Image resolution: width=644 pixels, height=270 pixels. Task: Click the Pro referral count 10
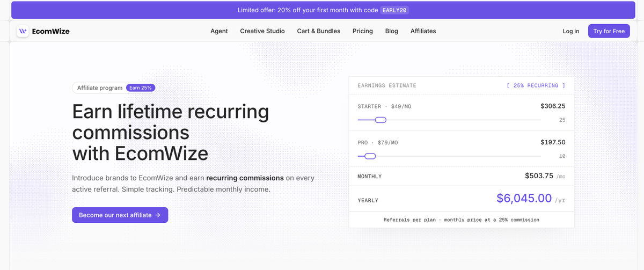coord(562,156)
